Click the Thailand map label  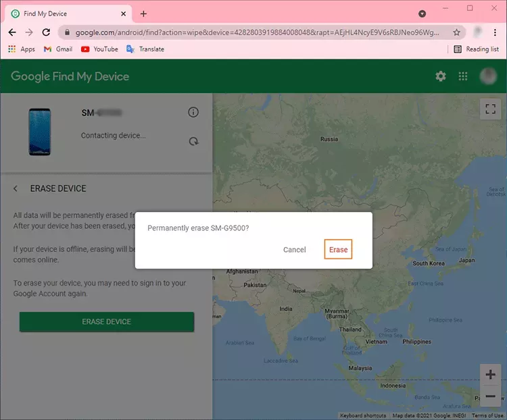click(350, 330)
